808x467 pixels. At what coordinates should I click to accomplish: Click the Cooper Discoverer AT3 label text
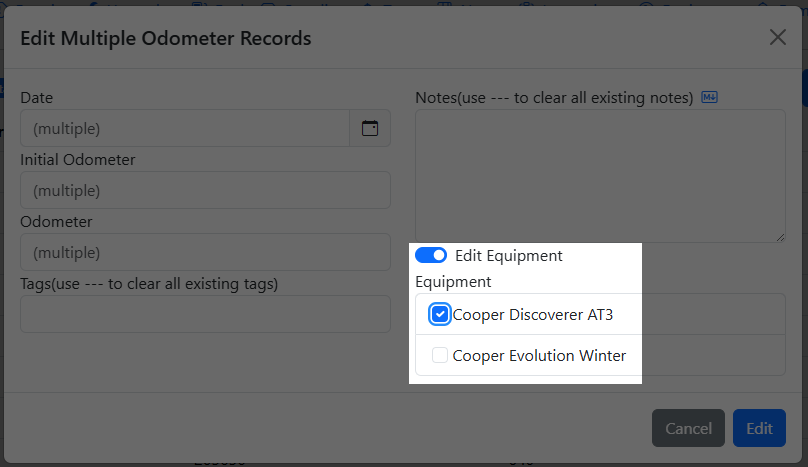tap(533, 315)
